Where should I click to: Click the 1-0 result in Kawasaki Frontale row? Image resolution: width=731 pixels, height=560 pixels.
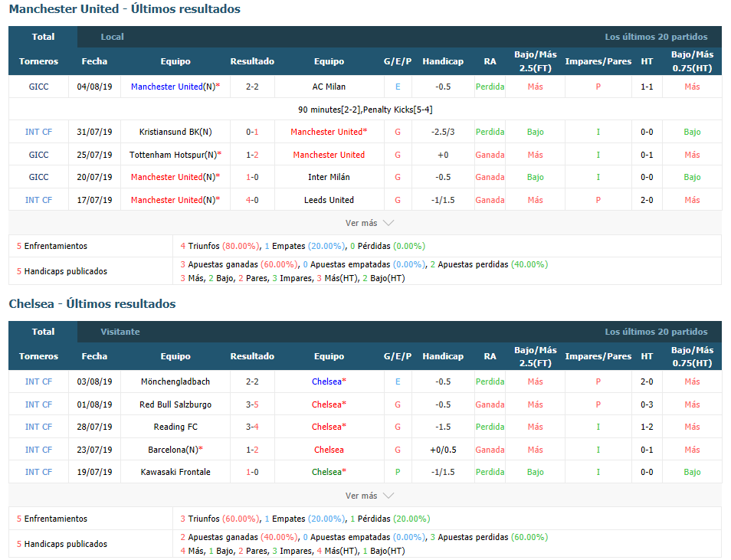coord(252,472)
